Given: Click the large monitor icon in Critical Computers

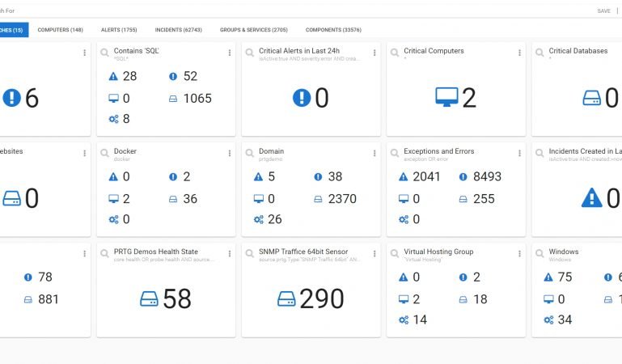Looking at the screenshot, I should click(x=446, y=97).
